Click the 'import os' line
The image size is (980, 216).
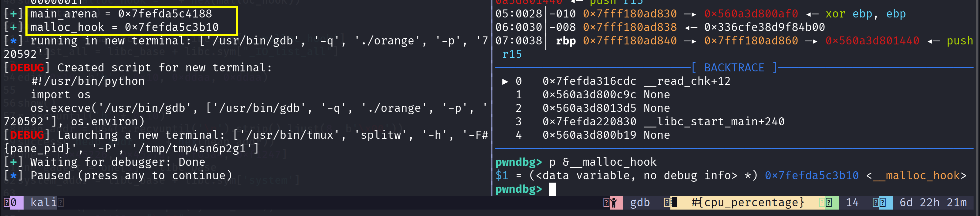[x=61, y=95]
